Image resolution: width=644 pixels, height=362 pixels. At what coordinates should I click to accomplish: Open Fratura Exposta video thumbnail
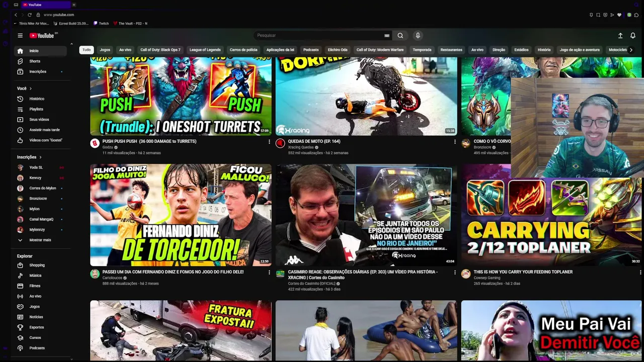click(181, 330)
